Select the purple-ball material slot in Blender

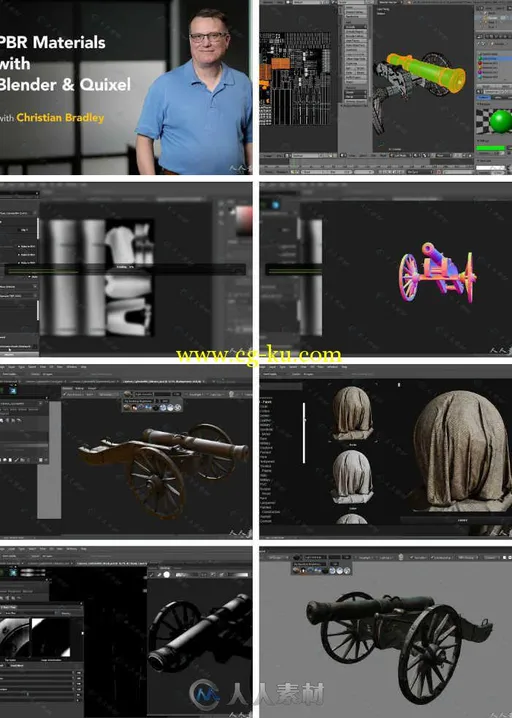(x=494, y=72)
